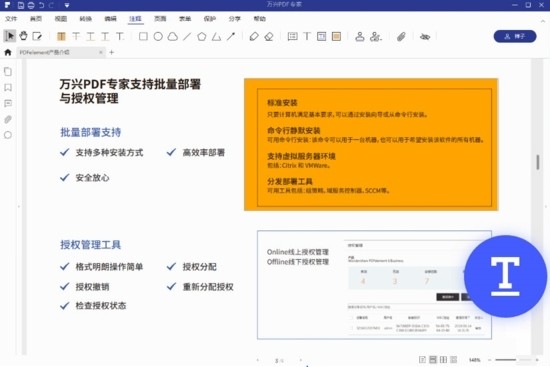Select the underline text tool
This screenshot has width=550, height=367.
click(90, 36)
